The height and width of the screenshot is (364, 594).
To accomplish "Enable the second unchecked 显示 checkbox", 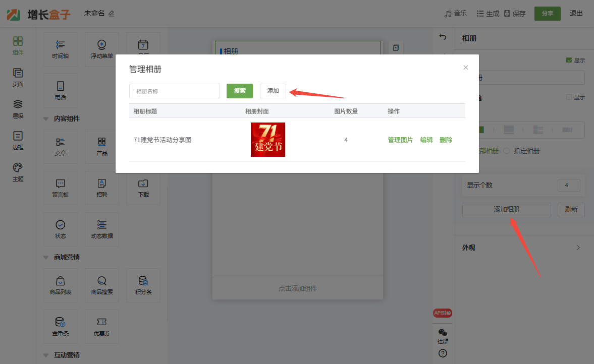I will [x=569, y=97].
